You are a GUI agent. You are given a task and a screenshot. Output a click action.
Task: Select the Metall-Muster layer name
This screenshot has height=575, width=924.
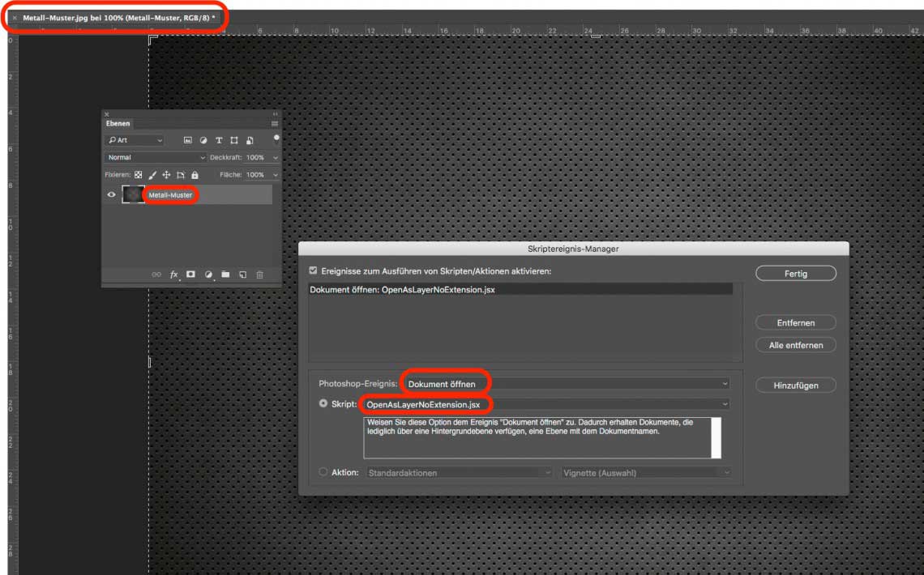point(170,195)
